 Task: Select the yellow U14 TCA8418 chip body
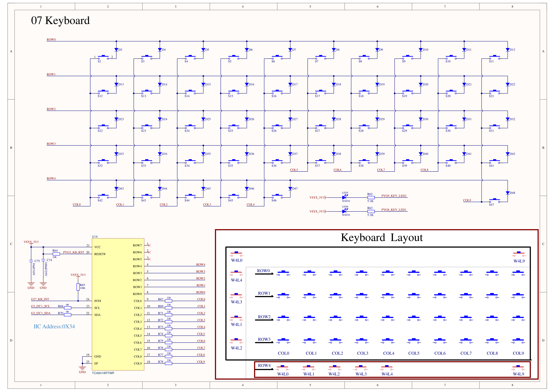coord(118,304)
